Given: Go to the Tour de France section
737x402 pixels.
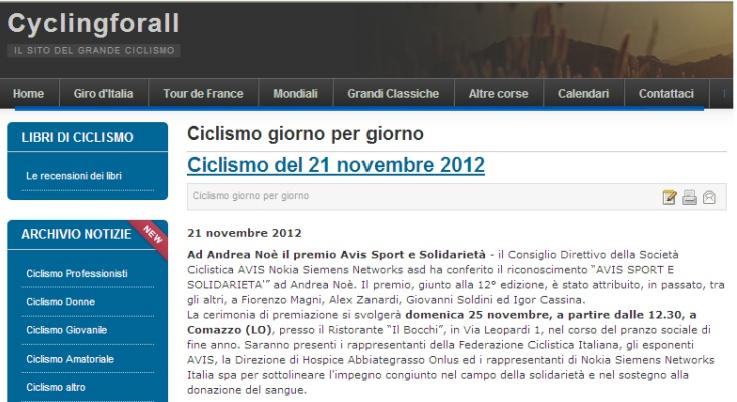Looking at the screenshot, I should tap(204, 94).
